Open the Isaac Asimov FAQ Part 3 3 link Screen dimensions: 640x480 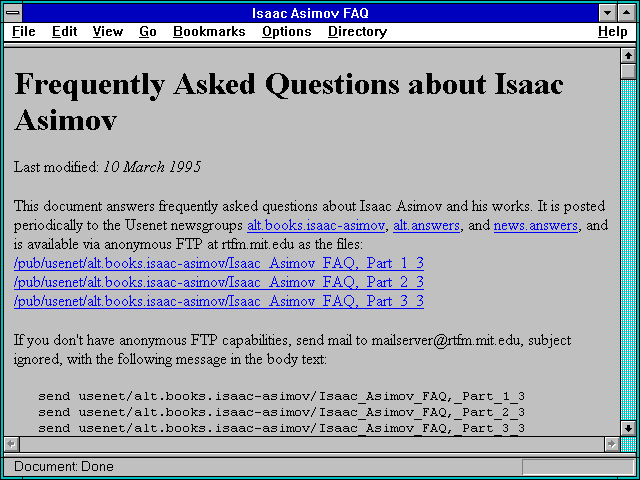(x=219, y=301)
